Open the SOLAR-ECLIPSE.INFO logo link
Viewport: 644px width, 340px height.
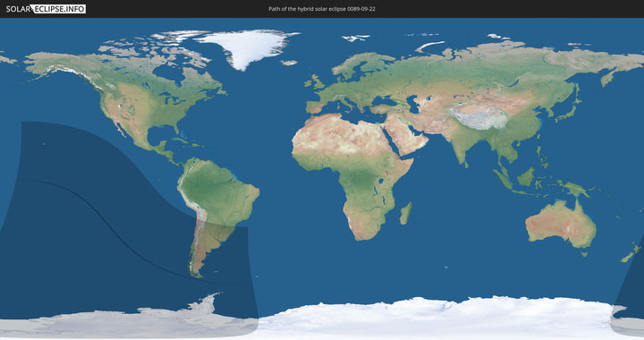coord(46,9)
